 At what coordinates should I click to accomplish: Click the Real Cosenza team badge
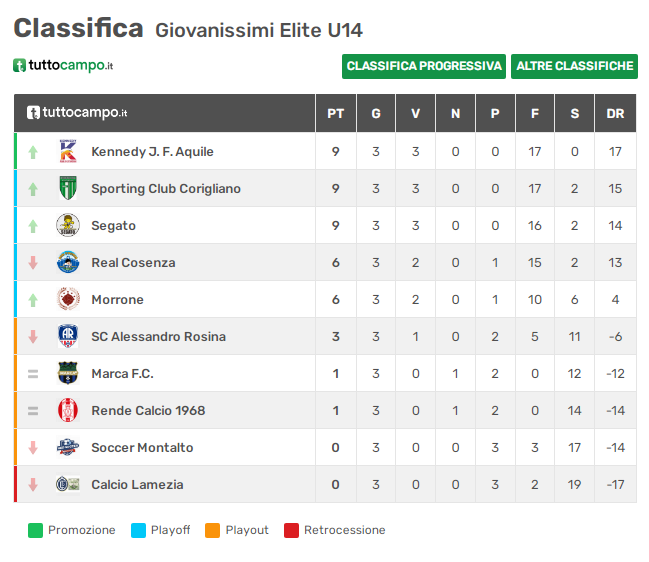coord(68,262)
